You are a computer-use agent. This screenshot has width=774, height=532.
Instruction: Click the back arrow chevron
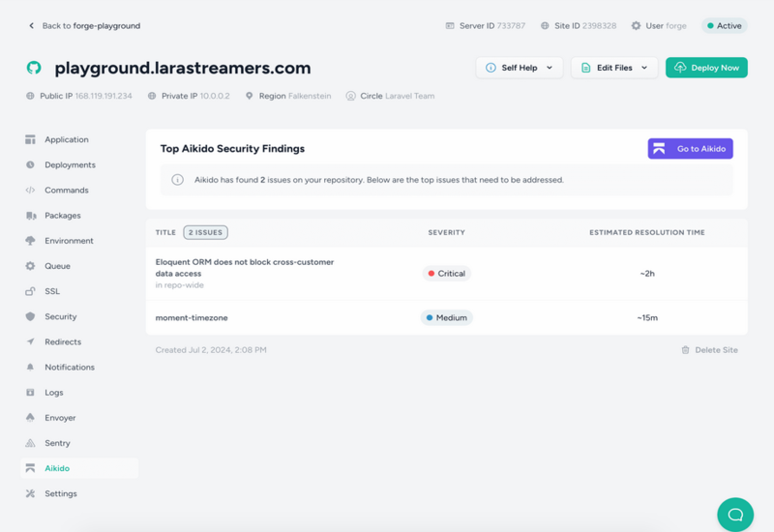pos(31,26)
